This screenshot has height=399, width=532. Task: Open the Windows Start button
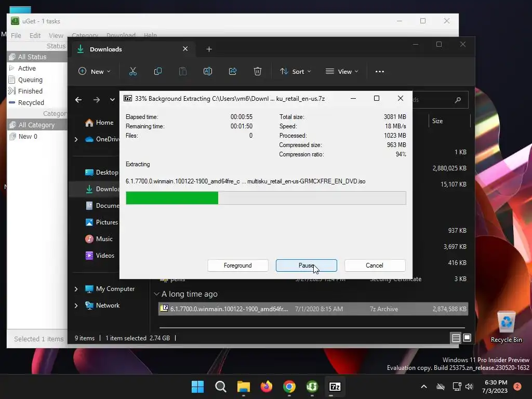[197, 387]
